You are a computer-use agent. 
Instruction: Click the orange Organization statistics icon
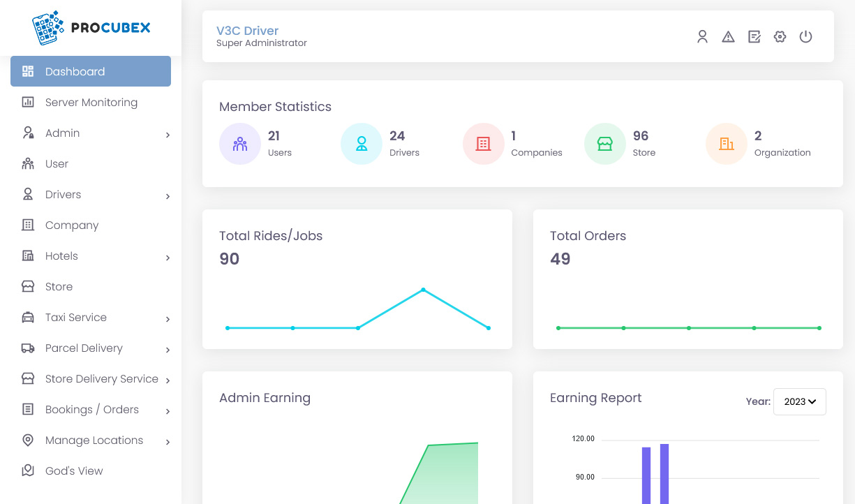click(727, 144)
